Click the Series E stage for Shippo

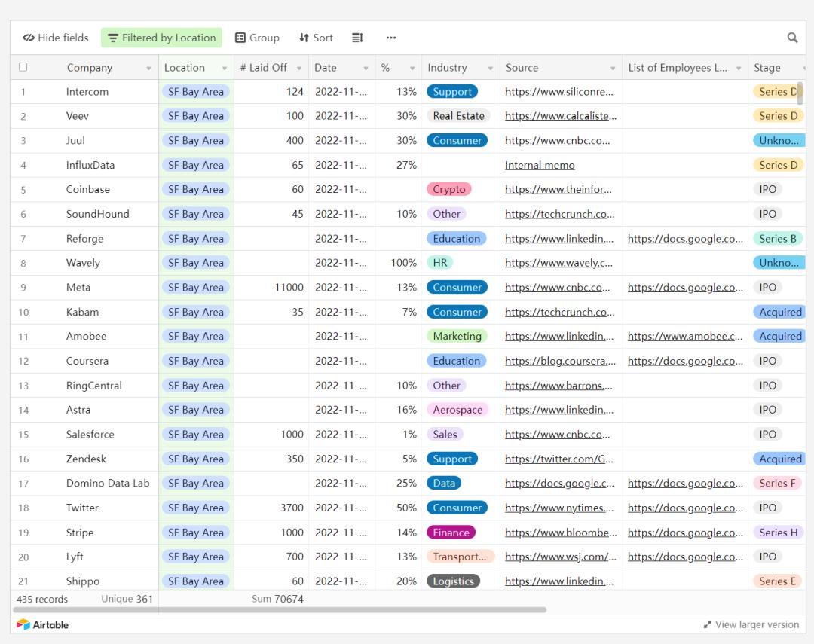(x=777, y=581)
